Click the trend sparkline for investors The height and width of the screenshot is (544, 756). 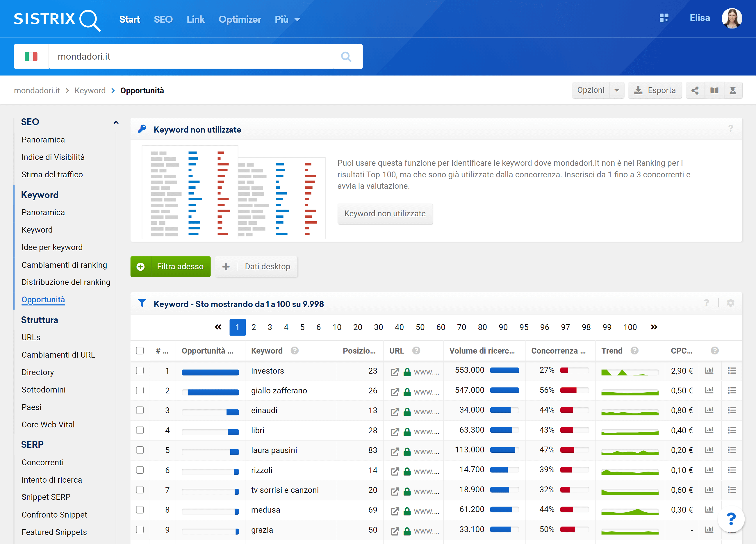pyautogui.click(x=630, y=372)
